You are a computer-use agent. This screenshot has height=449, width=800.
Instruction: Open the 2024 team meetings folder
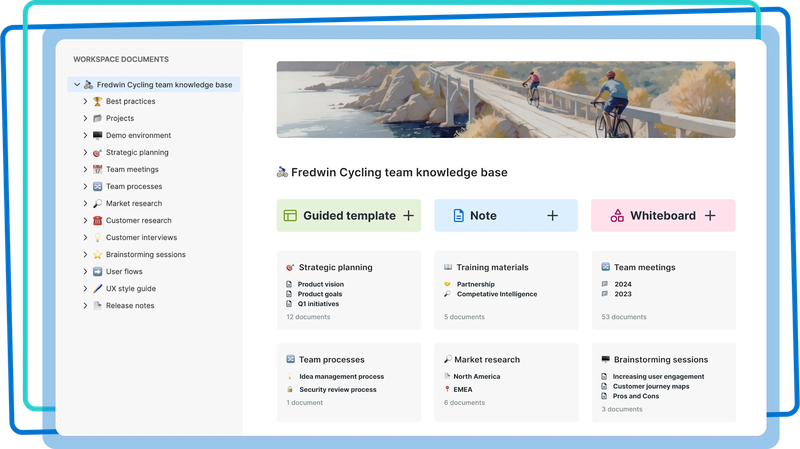coord(622,284)
